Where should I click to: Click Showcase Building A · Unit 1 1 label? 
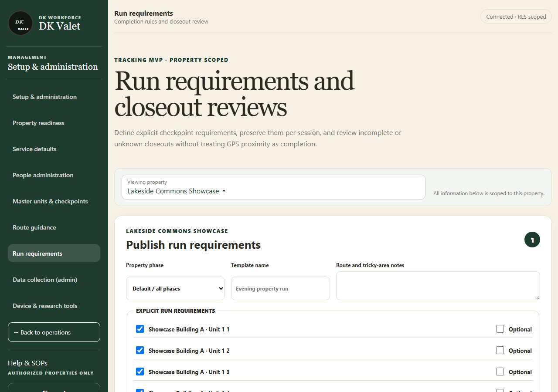click(x=189, y=329)
